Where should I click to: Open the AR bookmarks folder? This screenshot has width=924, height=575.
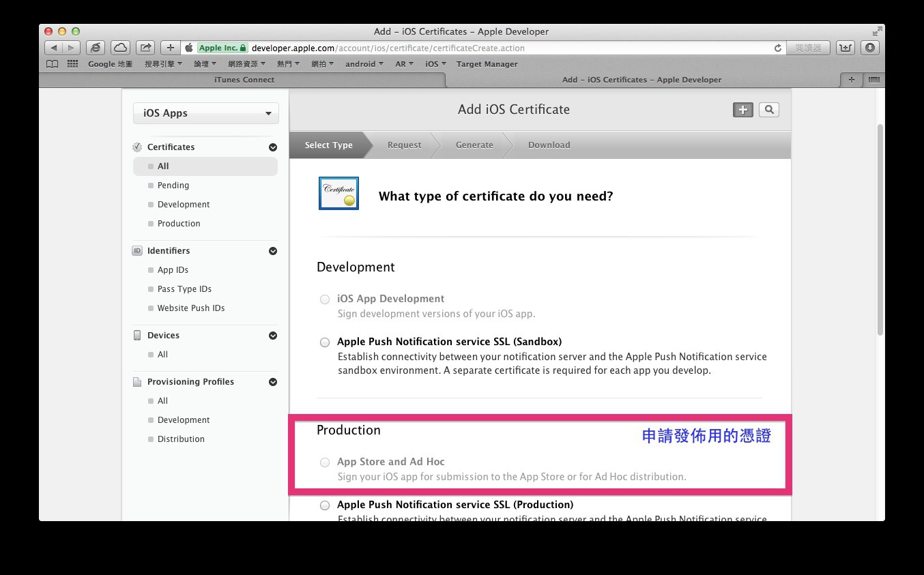(x=405, y=64)
